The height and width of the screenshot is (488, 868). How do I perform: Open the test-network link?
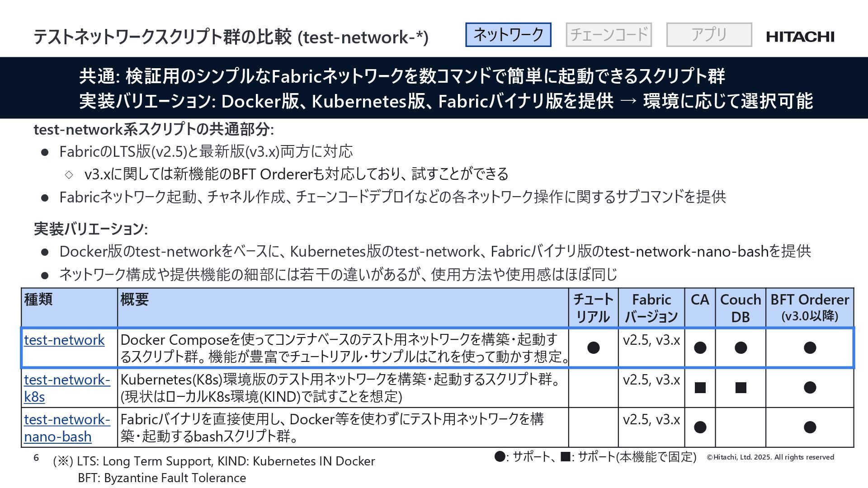click(64, 340)
